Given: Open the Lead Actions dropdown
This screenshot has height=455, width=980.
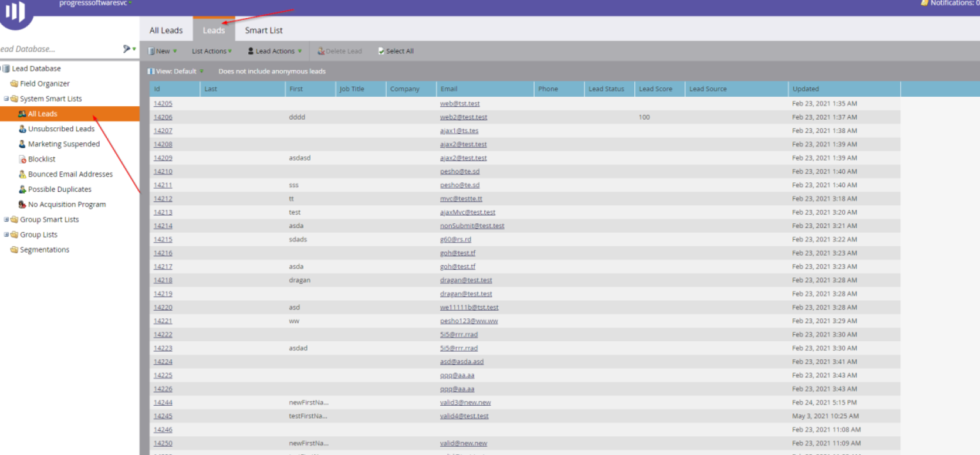Looking at the screenshot, I should 275,51.
